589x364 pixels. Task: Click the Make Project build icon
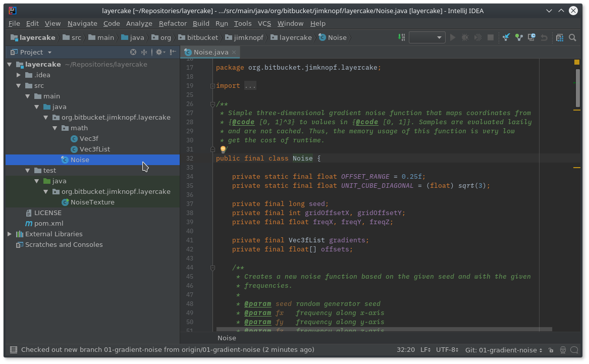tap(401, 37)
